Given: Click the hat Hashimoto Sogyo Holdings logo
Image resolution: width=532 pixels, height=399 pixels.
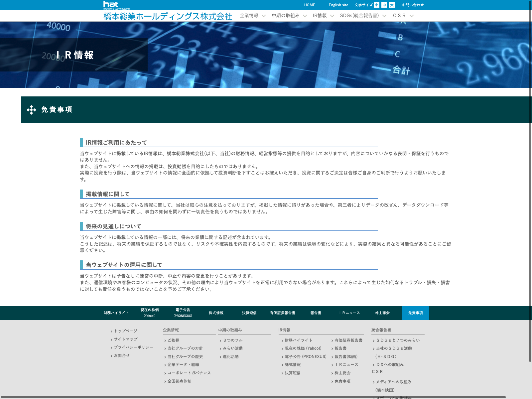Looking at the screenshot, I should 116,5.
